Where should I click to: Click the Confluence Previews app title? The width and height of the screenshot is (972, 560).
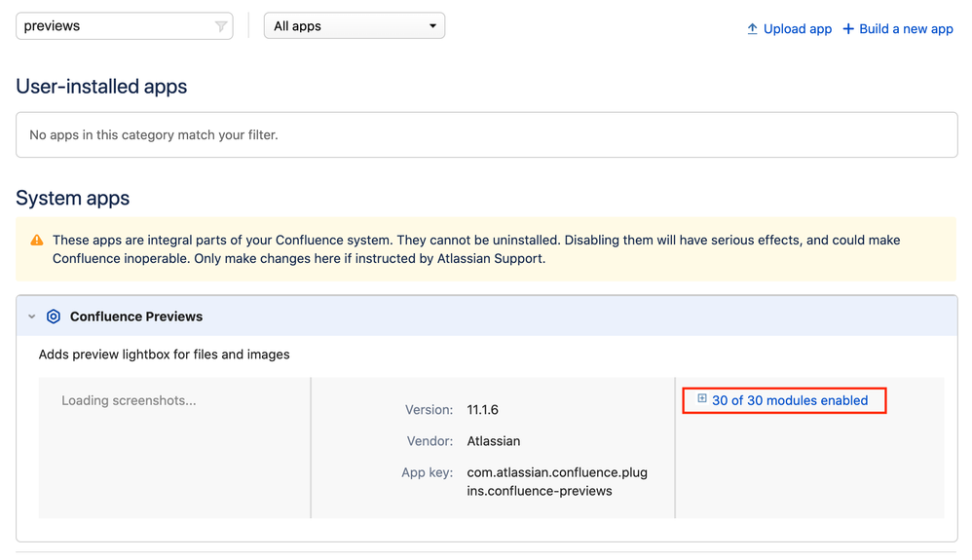tap(136, 317)
